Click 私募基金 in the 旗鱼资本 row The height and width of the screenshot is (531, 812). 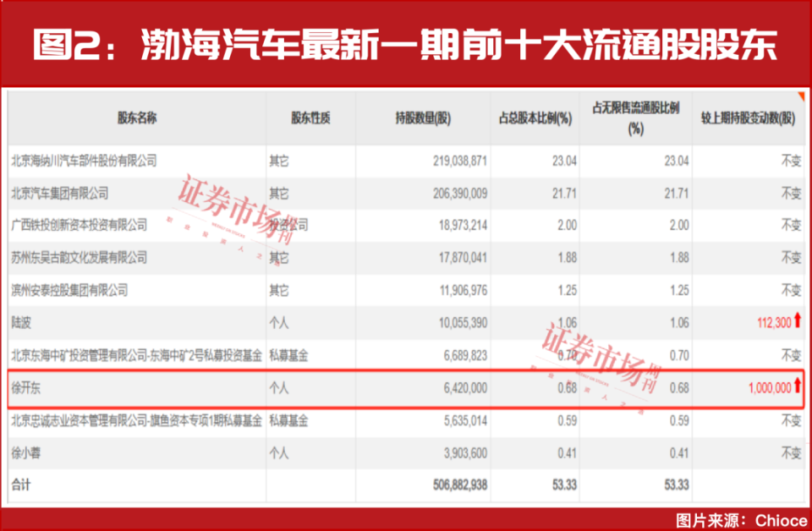(x=288, y=420)
